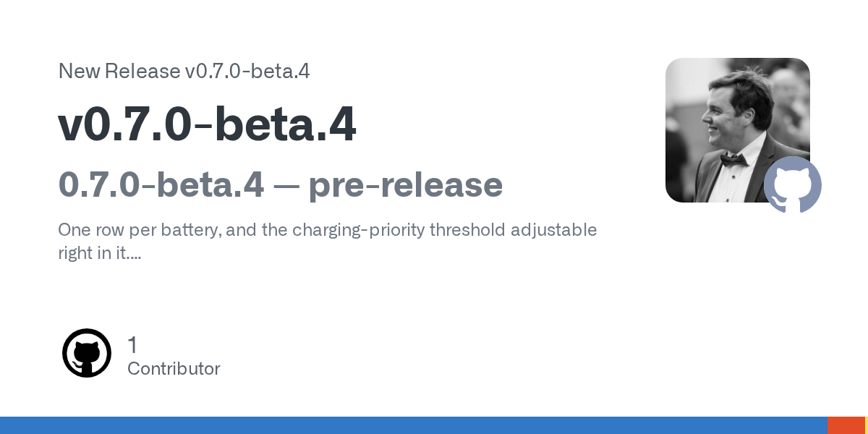Click the '0.7.0-beta.4 — pre-release' subtitle

(281, 184)
